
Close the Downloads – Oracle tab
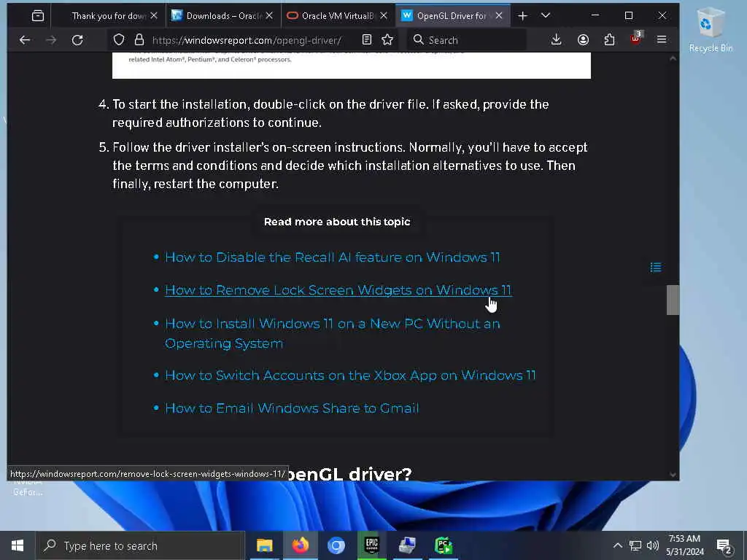[269, 16]
